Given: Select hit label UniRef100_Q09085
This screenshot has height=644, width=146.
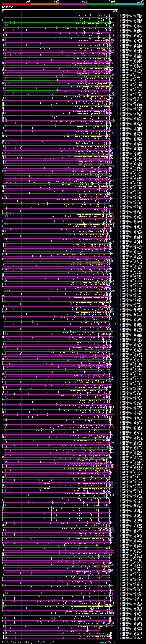Looking at the screenshot, I should (131, 178).
